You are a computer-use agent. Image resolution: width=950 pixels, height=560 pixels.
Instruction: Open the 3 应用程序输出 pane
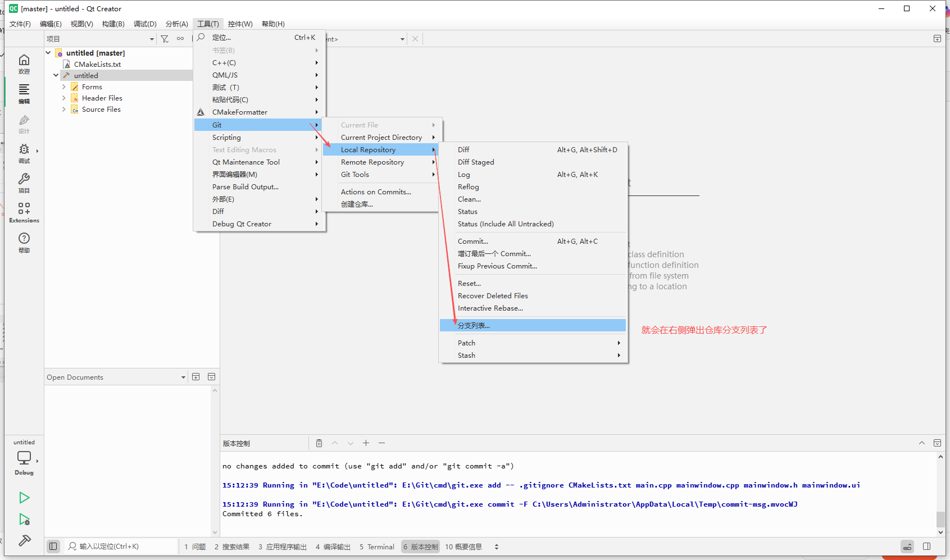coord(283,547)
